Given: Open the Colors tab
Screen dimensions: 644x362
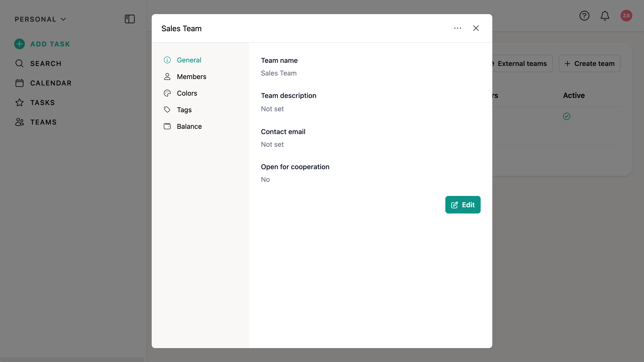Looking at the screenshot, I should pos(187,93).
